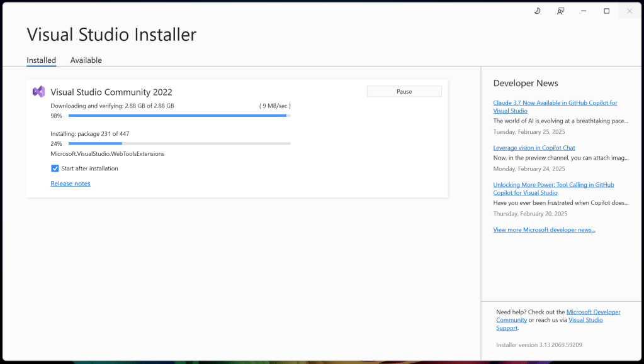Open the Unlocking More Power Tool Calling article
The width and height of the screenshot is (644, 364).
tap(553, 185)
